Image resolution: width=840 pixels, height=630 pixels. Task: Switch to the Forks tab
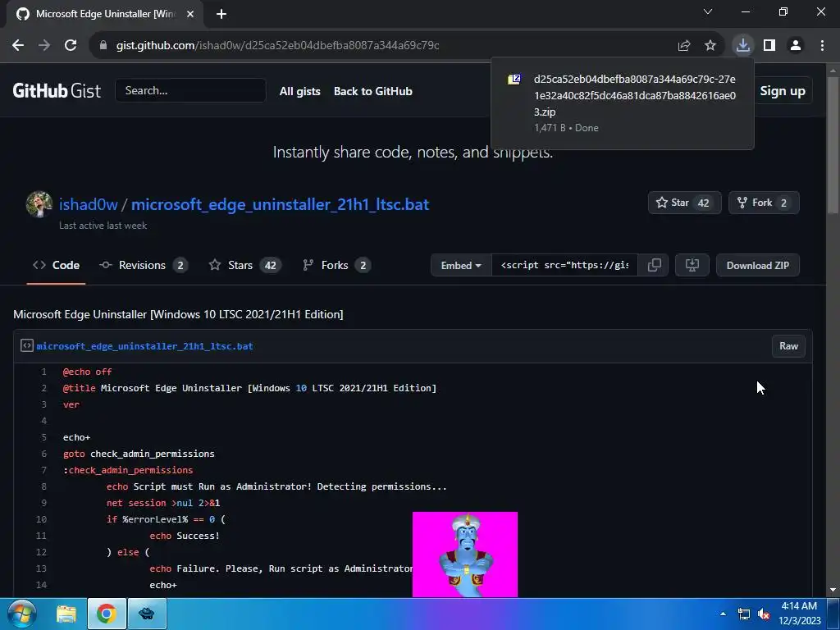pos(336,265)
